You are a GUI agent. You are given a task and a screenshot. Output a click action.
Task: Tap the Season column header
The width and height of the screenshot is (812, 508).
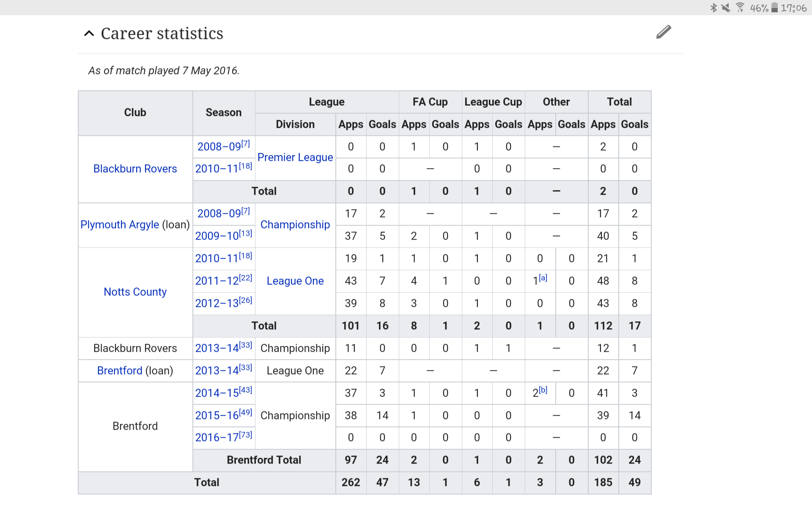click(x=223, y=113)
